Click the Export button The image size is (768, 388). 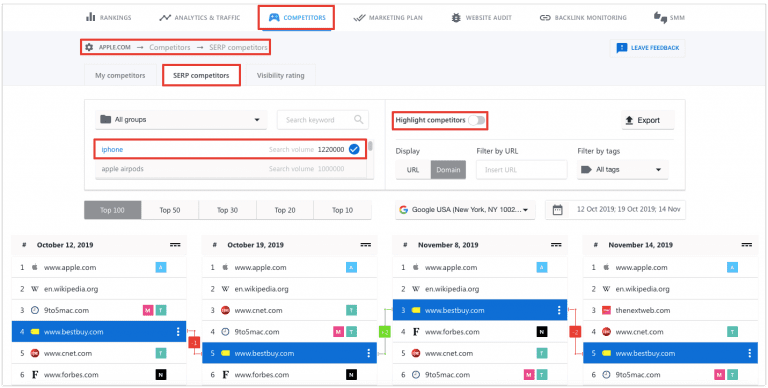(x=648, y=120)
